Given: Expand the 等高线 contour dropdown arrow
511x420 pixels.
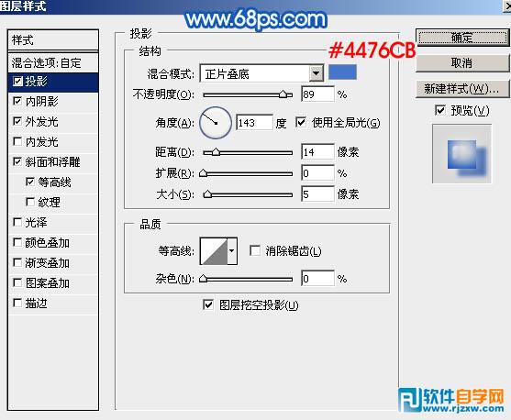Looking at the screenshot, I should [232, 251].
